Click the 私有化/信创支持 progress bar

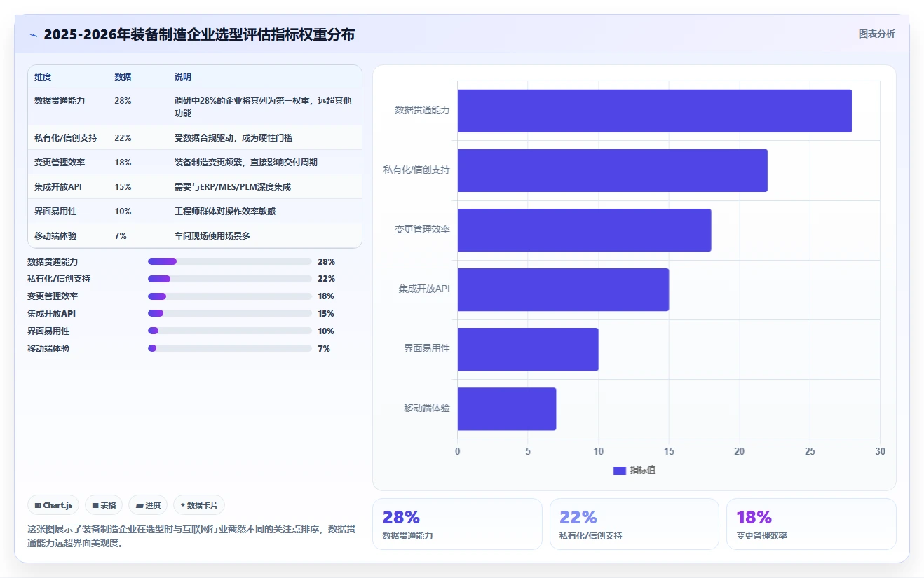point(230,279)
